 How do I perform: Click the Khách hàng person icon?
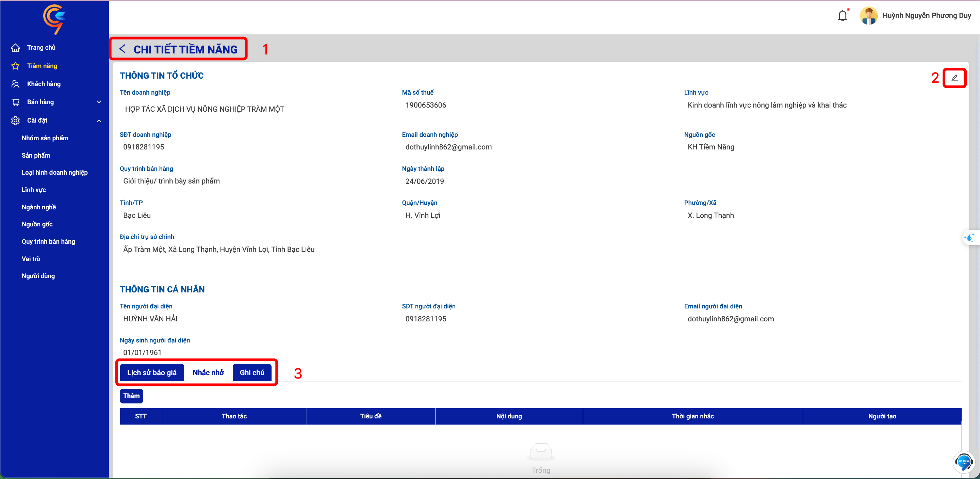[15, 84]
